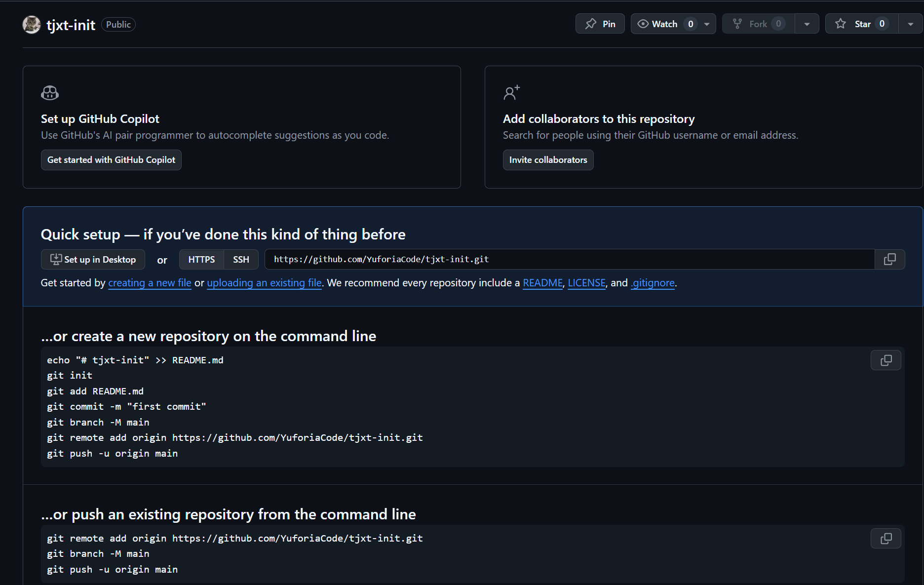Click the repository clone URL field
The height and width of the screenshot is (585, 924).
point(570,259)
